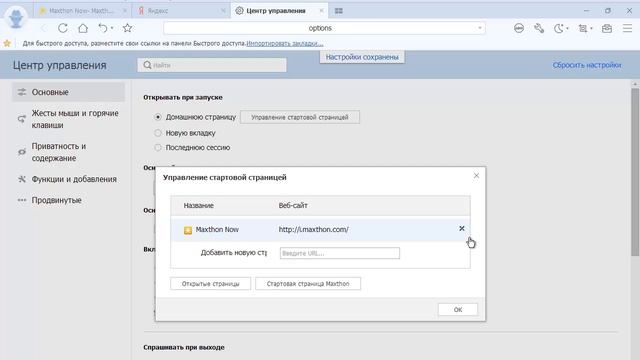Click the Maxthon Now row favicon
Screen dimensions: 640x360
188,230
